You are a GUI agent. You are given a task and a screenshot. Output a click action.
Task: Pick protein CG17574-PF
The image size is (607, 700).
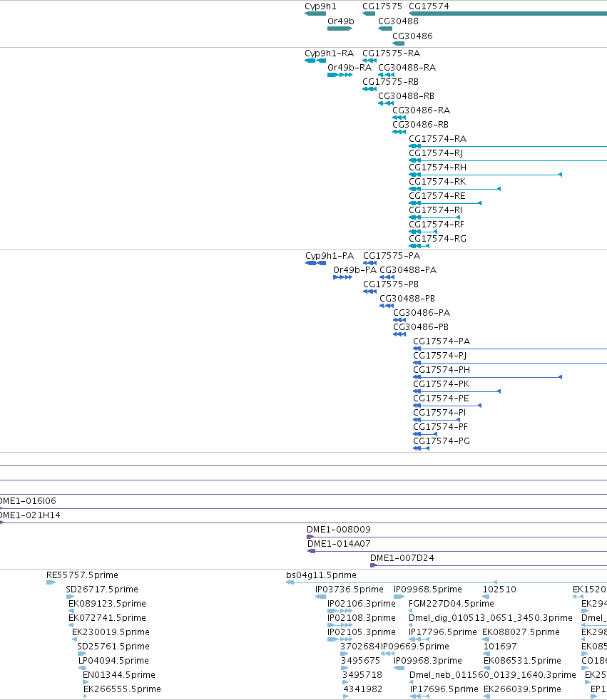[440, 427]
